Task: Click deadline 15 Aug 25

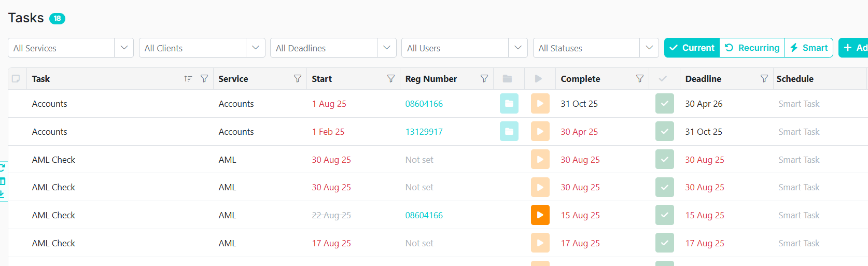Action: tap(705, 215)
